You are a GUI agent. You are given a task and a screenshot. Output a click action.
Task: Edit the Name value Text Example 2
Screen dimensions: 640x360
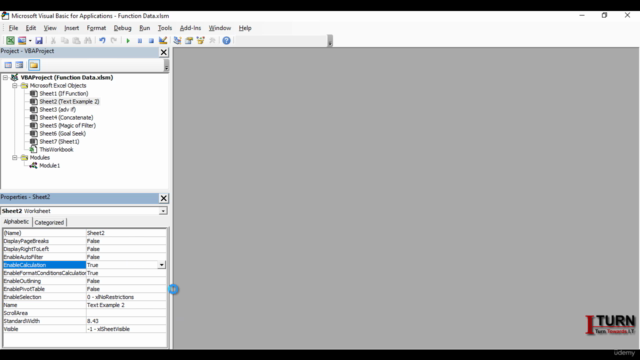[126, 305]
